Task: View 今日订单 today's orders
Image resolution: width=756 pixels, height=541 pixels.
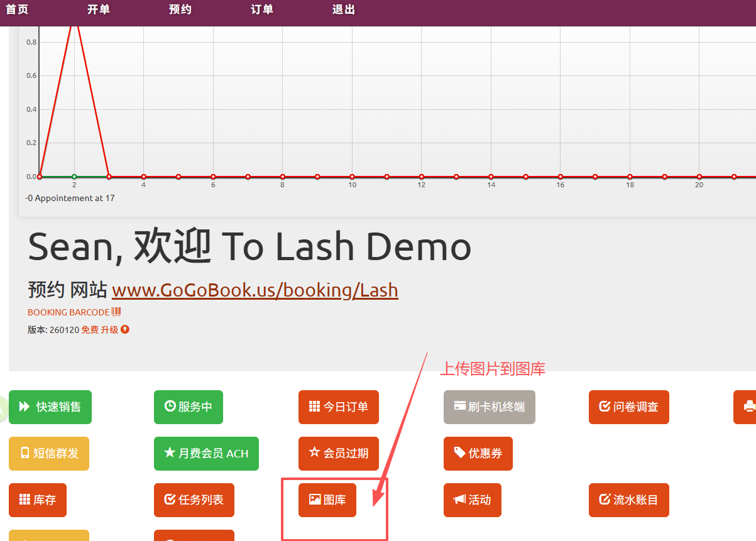Action: tap(339, 407)
